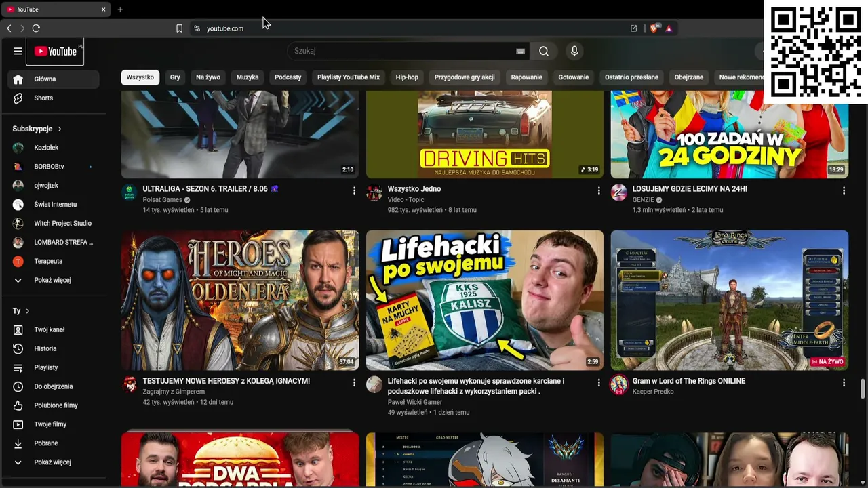Click the Polsat Games channel avatar

coord(129,193)
